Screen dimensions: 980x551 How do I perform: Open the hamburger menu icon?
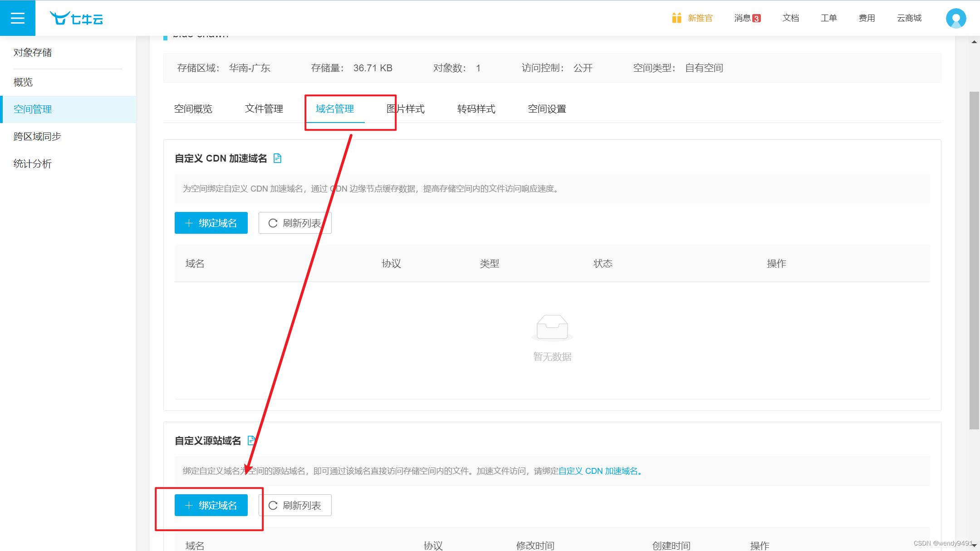click(17, 18)
